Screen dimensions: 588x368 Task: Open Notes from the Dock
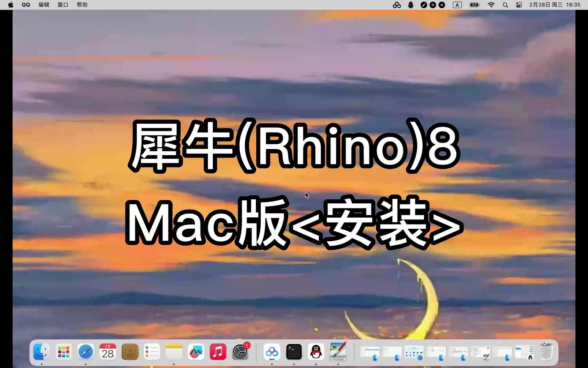(x=174, y=352)
